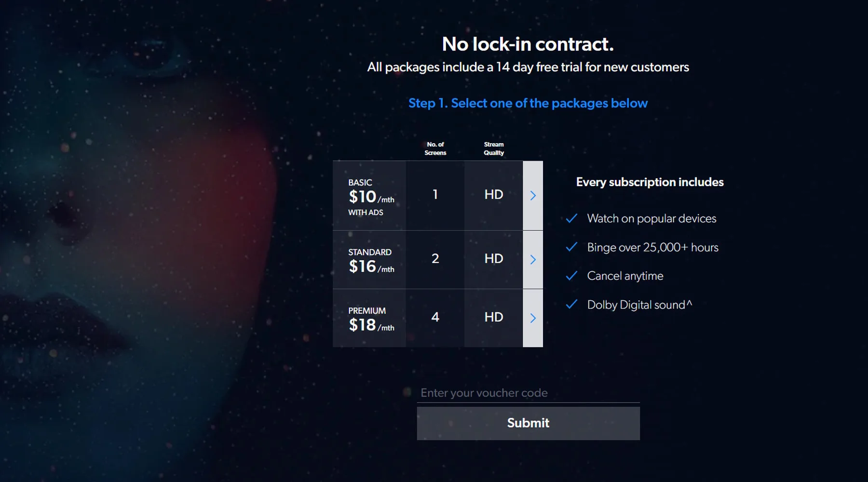Image resolution: width=868 pixels, height=482 pixels.
Task: Click the checkmark beside Dolby Digital sound
Action: click(571, 304)
